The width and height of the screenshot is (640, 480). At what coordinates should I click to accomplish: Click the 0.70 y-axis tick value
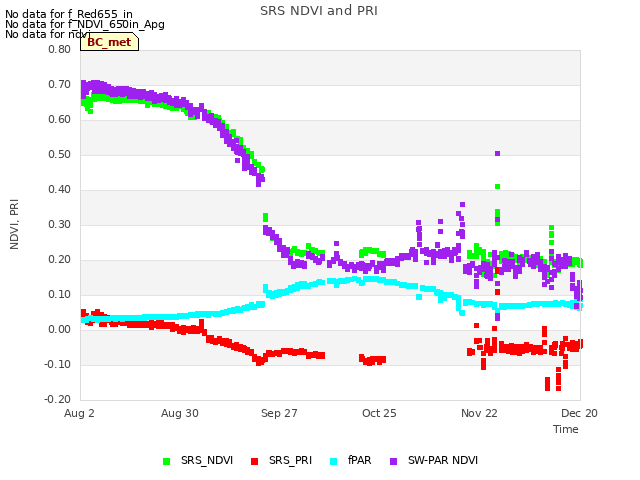60,84
